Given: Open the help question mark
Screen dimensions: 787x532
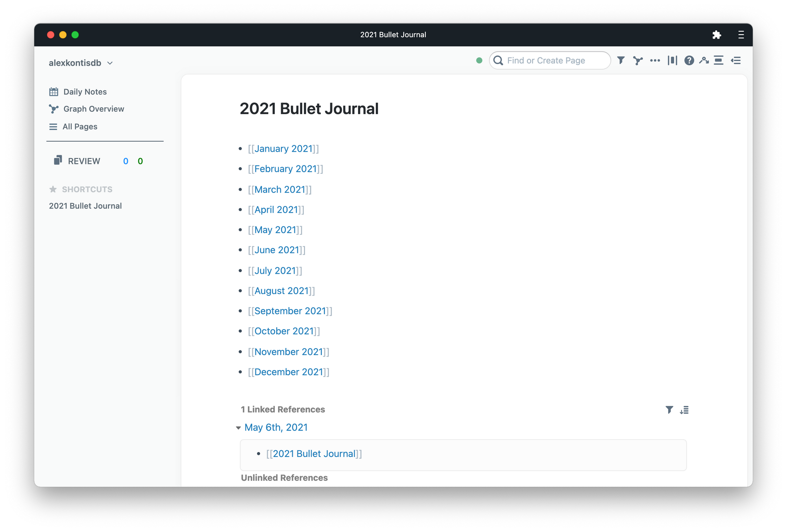Looking at the screenshot, I should pos(689,61).
